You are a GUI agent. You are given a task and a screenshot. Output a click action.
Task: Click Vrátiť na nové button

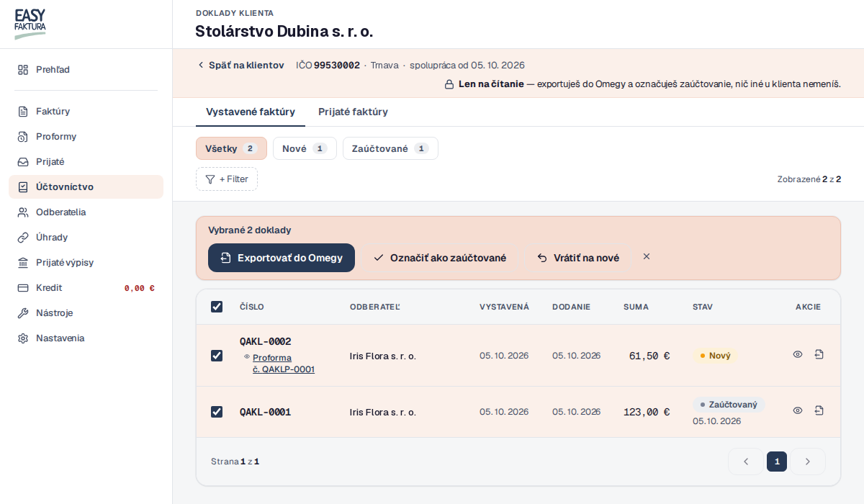point(578,258)
